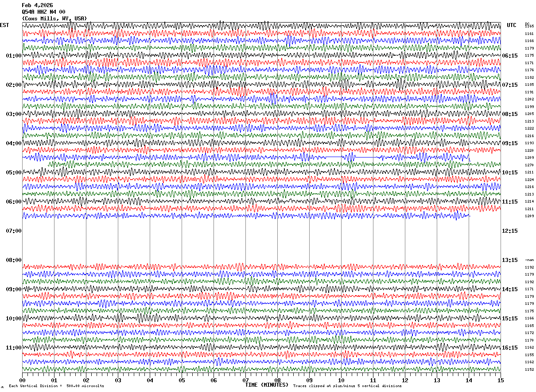Click the EST hour label "03:00"
536x392 pixels.
coord(14,114)
